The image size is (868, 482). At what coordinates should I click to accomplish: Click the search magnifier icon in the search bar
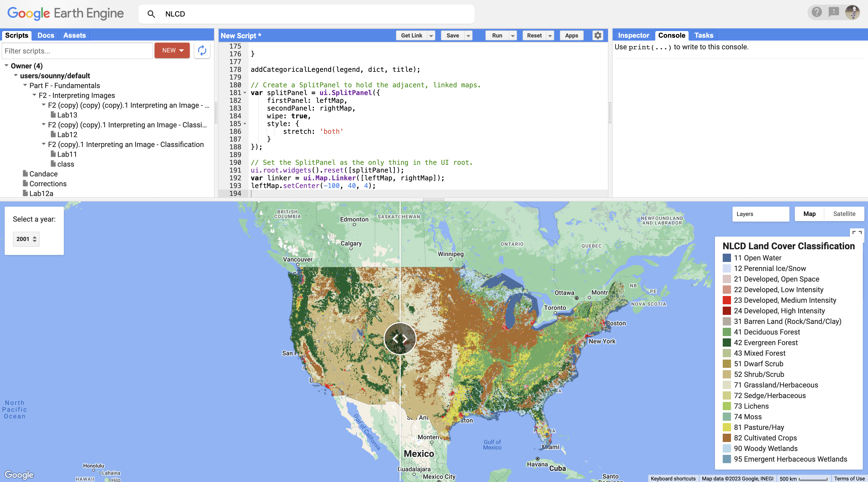tap(151, 14)
